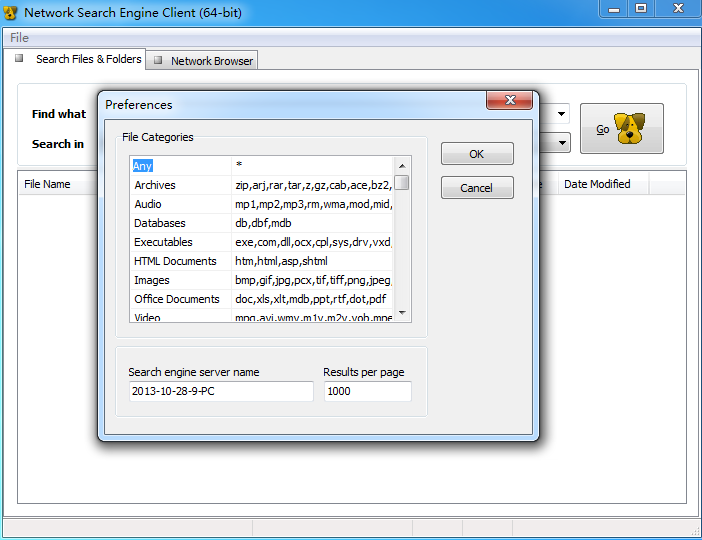702x540 pixels.
Task: Click the File Categories scroll down arrow
Action: click(402, 313)
